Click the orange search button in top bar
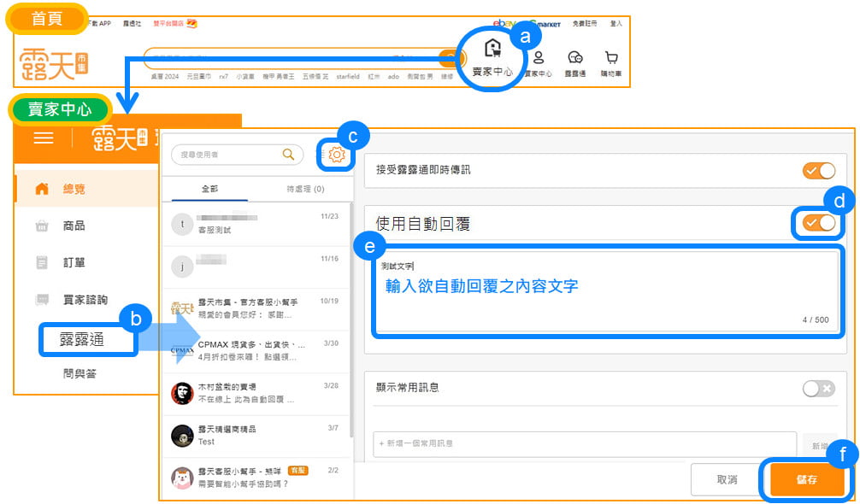 coord(447,58)
